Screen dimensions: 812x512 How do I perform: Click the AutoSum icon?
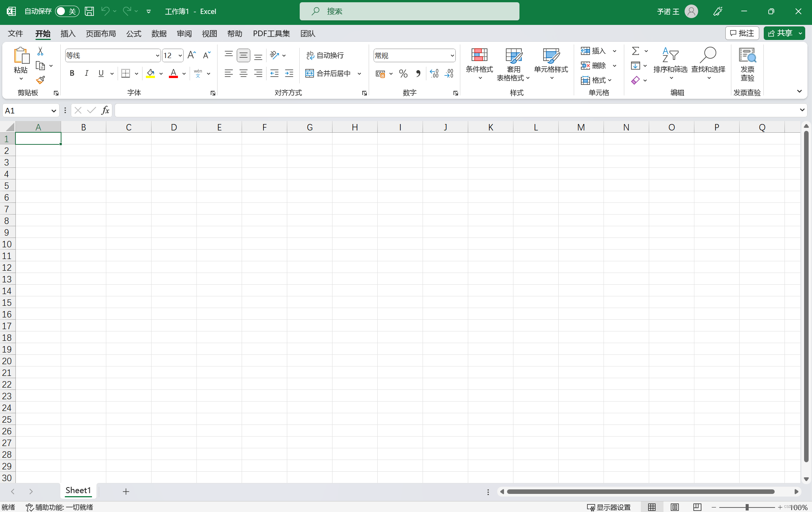pos(636,51)
